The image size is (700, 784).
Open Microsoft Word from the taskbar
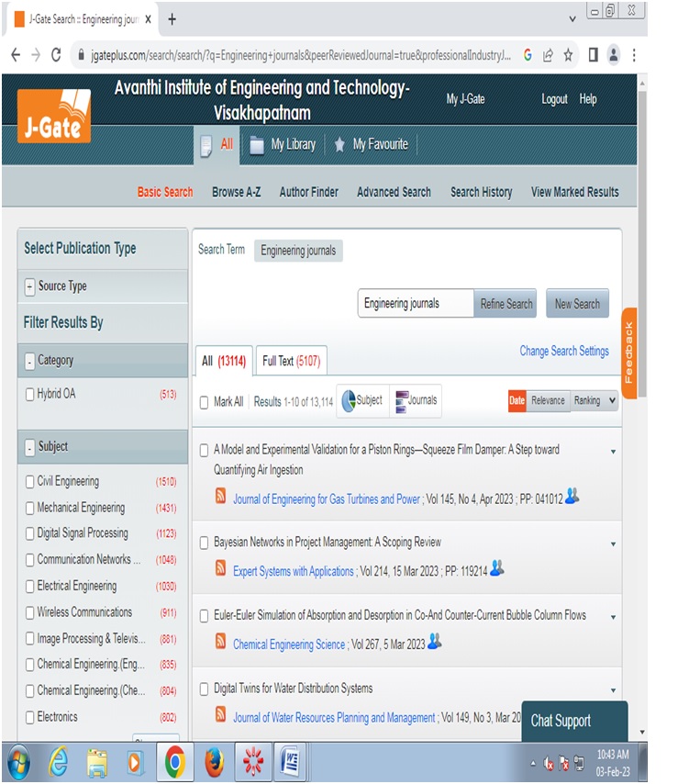click(x=290, y=763)
